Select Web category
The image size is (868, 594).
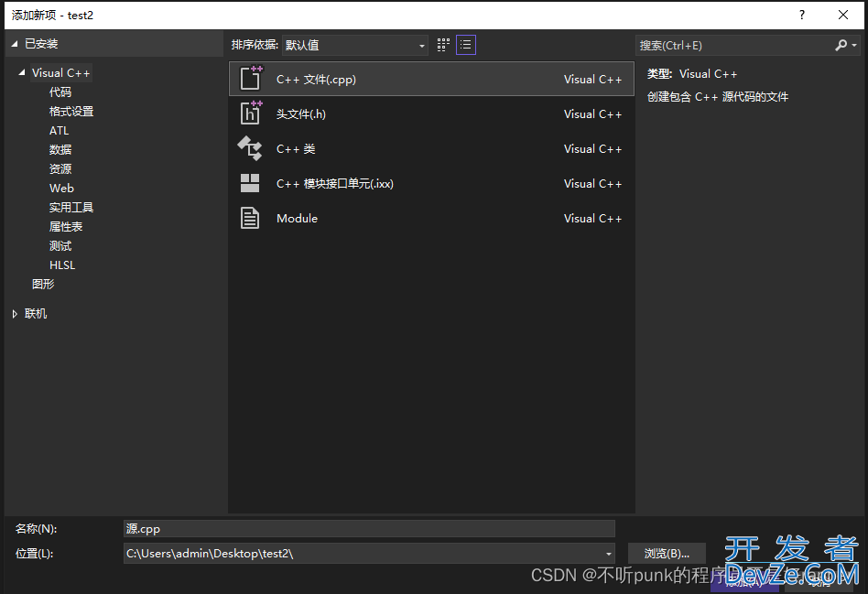(x=61, y=189)
